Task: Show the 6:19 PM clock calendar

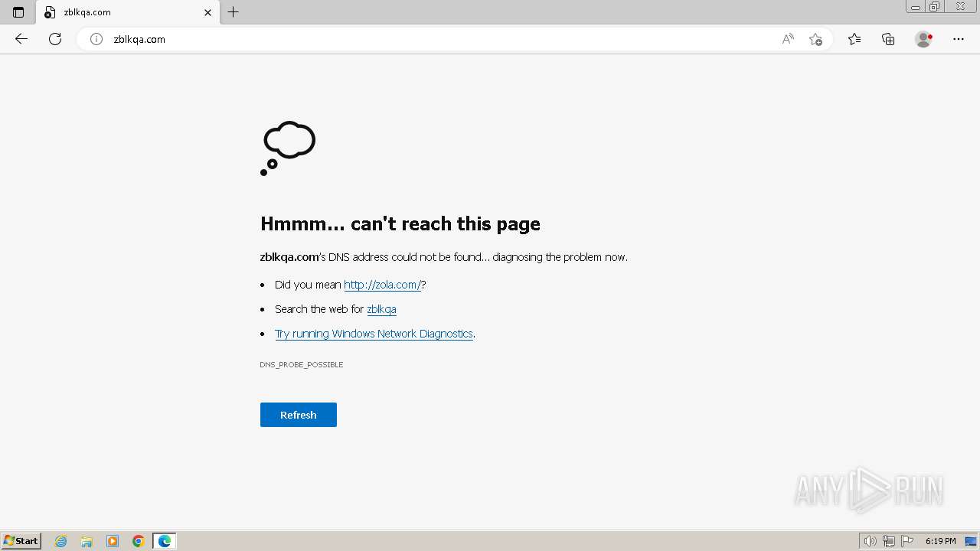Action: pyautogui.click(x=940, y=541)
